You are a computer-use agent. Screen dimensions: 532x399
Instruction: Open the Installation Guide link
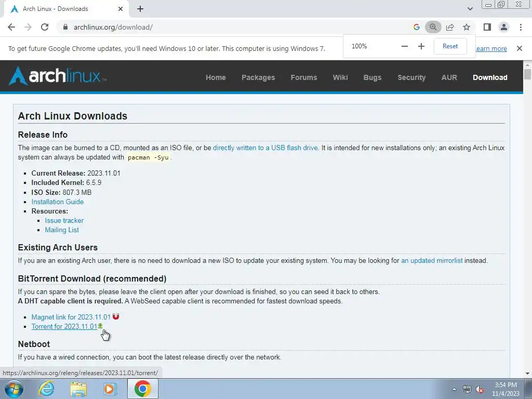coord(57,202)
